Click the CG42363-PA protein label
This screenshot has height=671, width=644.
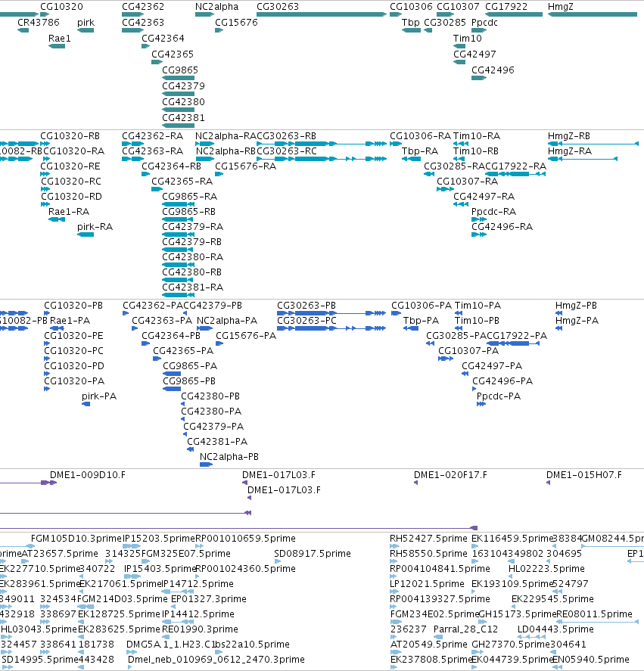(x=162, y=321)
